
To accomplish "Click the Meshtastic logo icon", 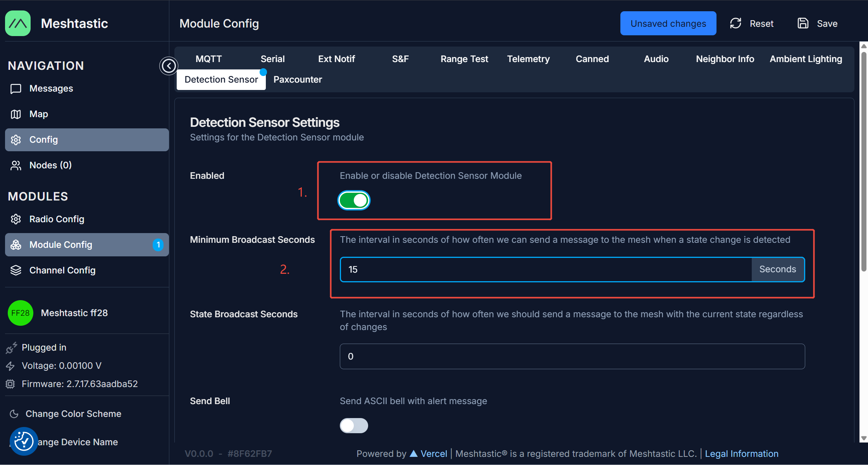I will pyautogui.click(x=18, y=23).
